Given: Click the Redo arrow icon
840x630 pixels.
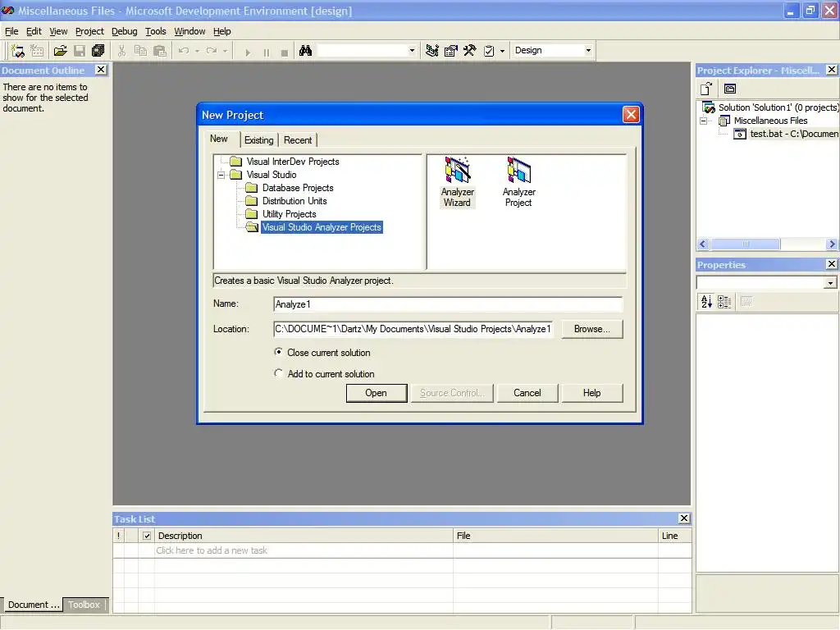Looking at the screenshot, I should point(212,51).
